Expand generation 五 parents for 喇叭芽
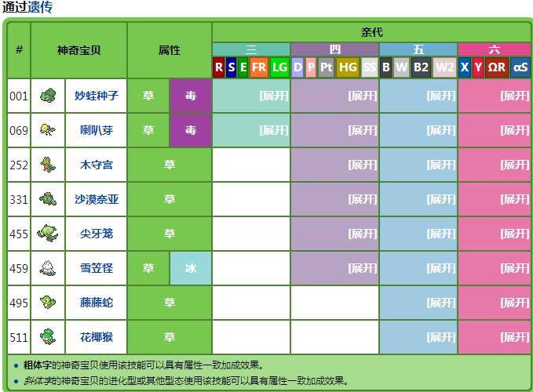Screen dimensions: 533x392 click(441, 130)
